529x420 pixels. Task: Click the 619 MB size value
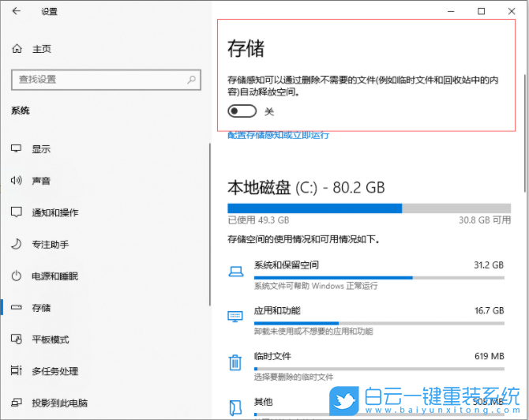click(x=490, y=356)
